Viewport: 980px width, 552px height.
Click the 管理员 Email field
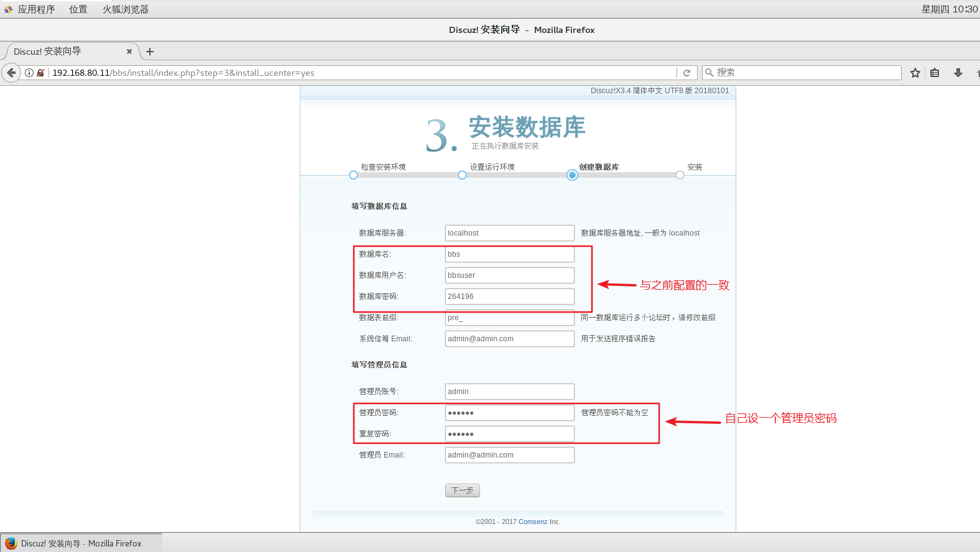[510, 455]
